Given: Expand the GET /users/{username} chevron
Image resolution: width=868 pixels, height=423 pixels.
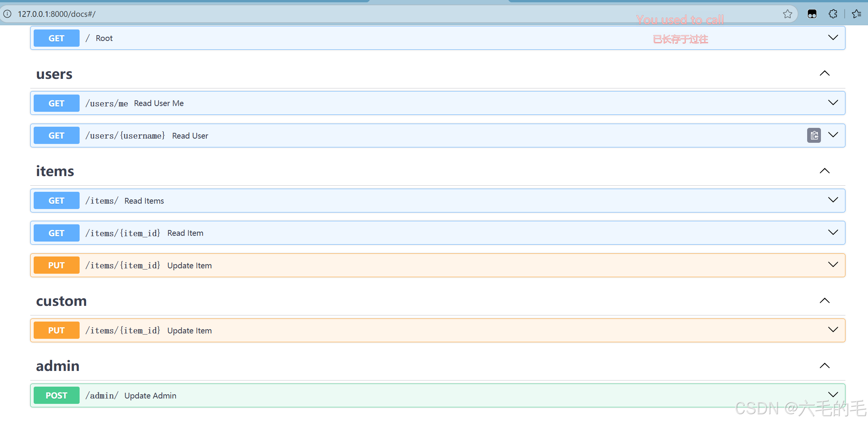Looking at the screenshot, I should coord(833,135).
